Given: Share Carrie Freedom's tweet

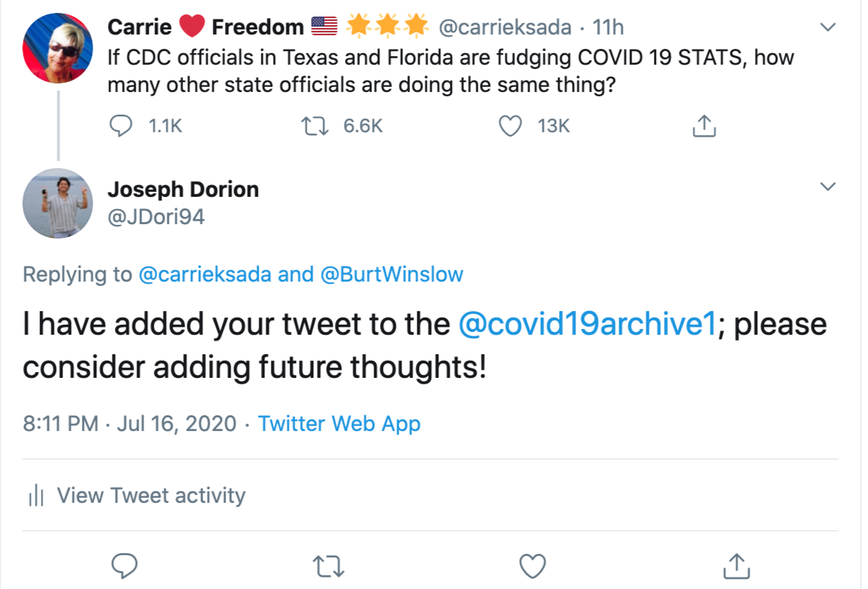Looking at the screenshot, I should (x=703, y=126).
